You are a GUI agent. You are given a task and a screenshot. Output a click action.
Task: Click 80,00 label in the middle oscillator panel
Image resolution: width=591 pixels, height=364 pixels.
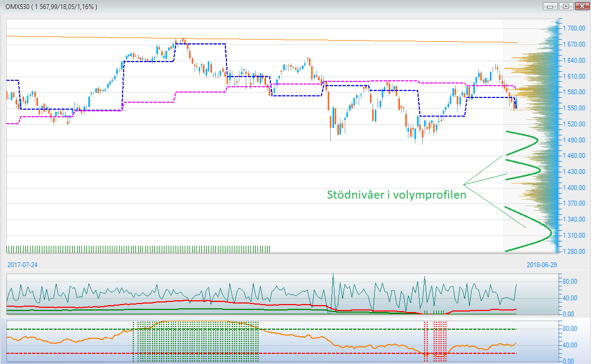(x=570, y=282)
